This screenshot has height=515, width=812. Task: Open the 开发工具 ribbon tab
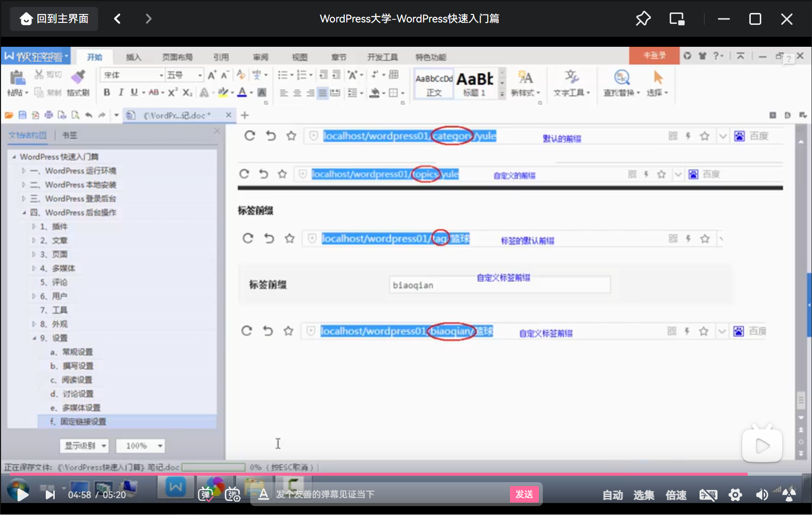382,57
